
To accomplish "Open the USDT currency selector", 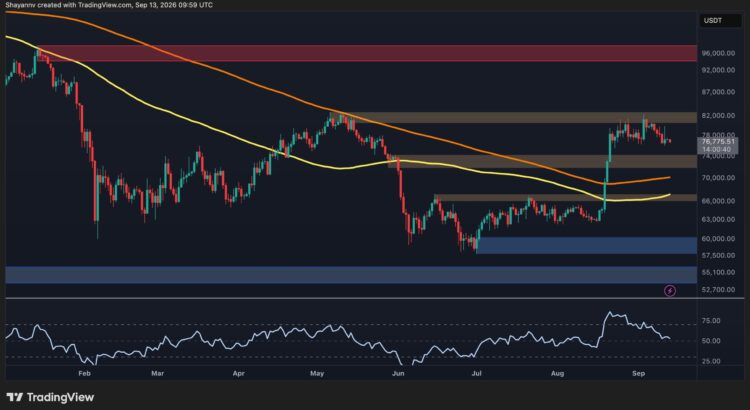I will click(x=722, y=21).
